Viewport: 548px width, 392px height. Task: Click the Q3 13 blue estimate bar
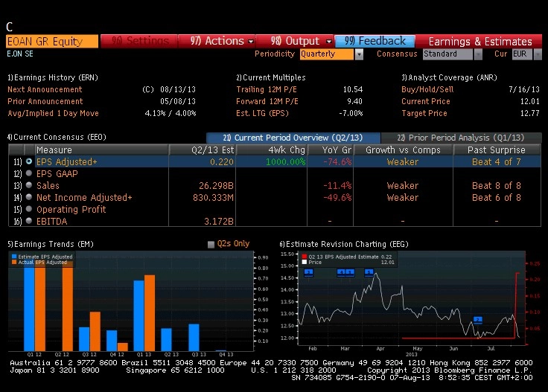[194, 338]
